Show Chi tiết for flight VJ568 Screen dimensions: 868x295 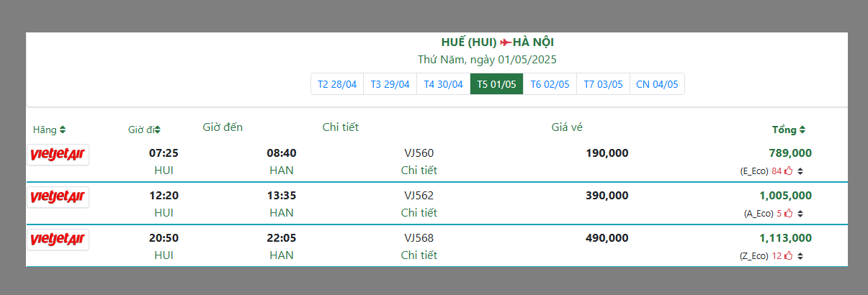[x=419, y=255]
